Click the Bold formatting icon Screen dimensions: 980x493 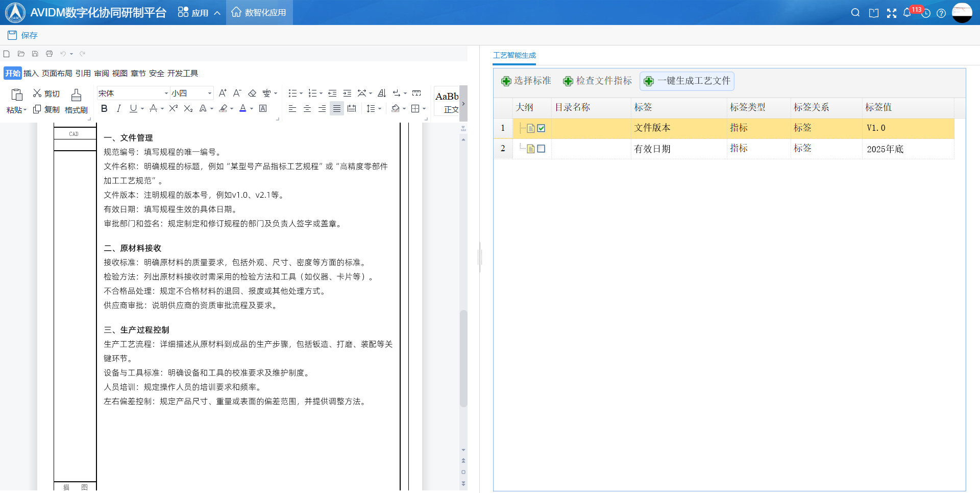tap(104, 108)
